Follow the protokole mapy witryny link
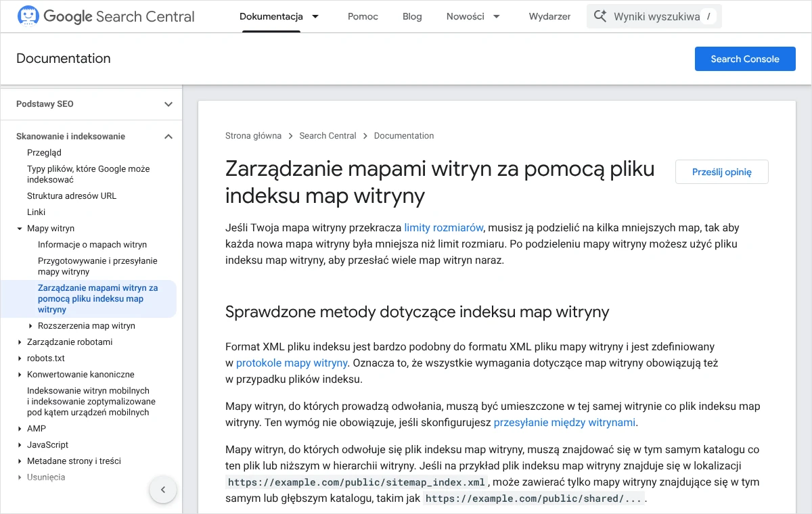The width and height of the screenshot is (812, 514). (292, 363)
